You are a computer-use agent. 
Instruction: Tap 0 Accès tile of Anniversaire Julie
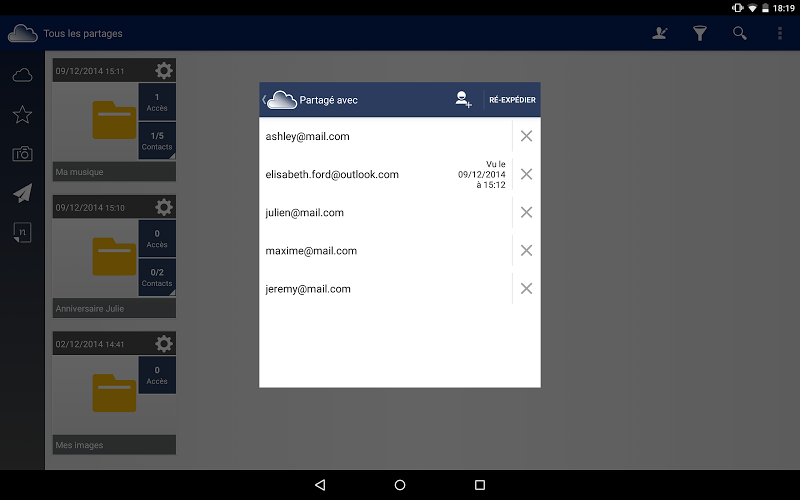pos(157,239)
